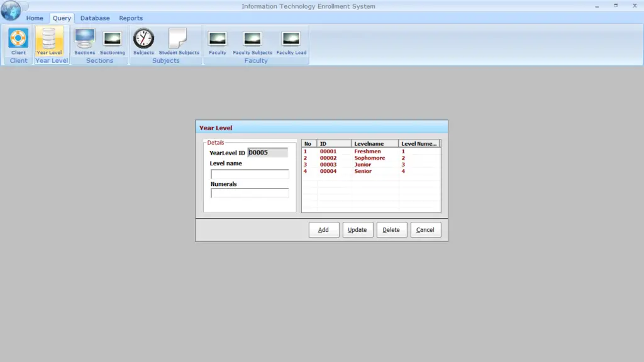
Task: Switch to the Home ribbon tab
Action: pos(35,18)
